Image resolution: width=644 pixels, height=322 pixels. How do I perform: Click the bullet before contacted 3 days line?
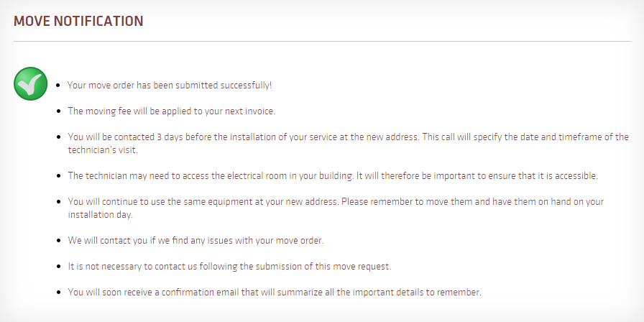(x=59, y=137)
